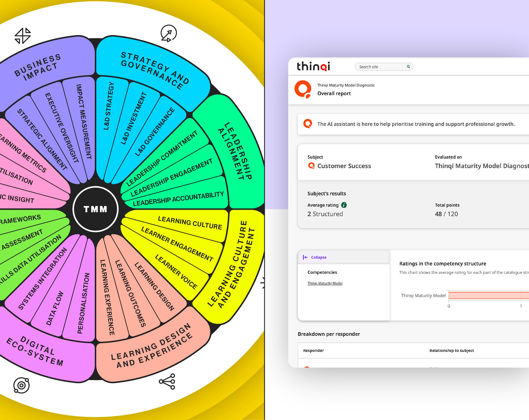Select the TMM center circle
This screenshot has width=529, height=420.
point(96,209)
